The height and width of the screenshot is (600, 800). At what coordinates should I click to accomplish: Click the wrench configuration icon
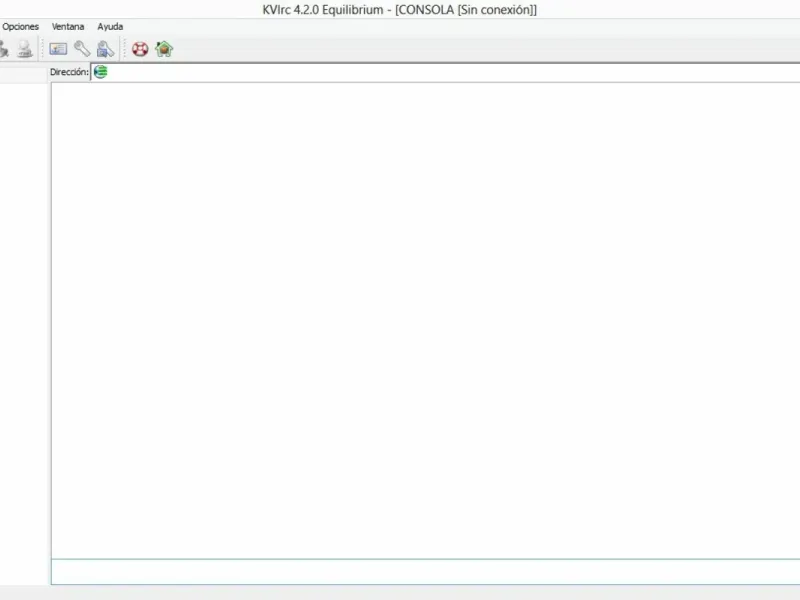pyautogui.click(x=82, y=49)
